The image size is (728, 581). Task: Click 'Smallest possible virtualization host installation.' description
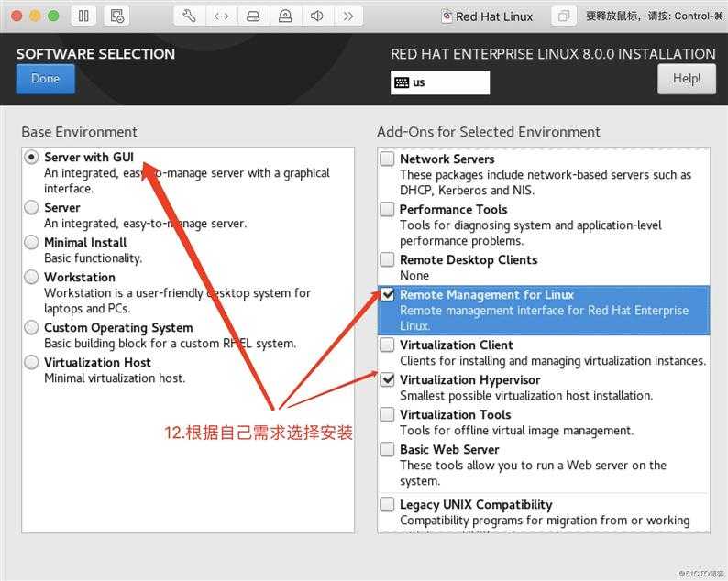526,396
